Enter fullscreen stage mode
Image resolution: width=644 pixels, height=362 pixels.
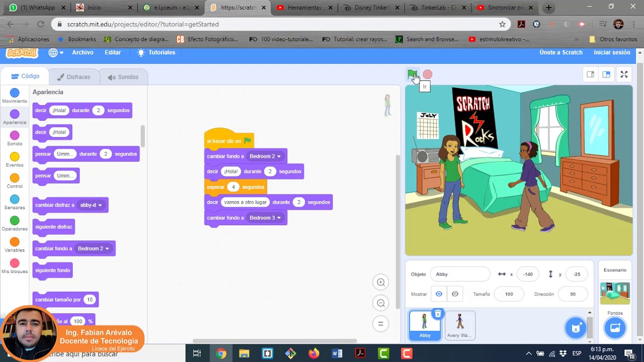coord(624,74)
